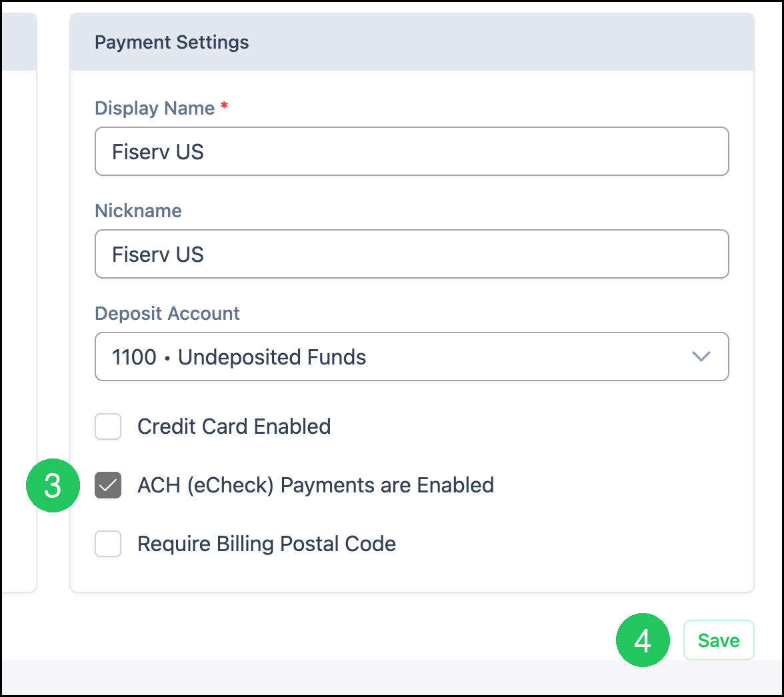This screenshot has height=697, width=784.
Task: Enable the Credit Card Enabled checkbox
Action: tap(108, 426)
